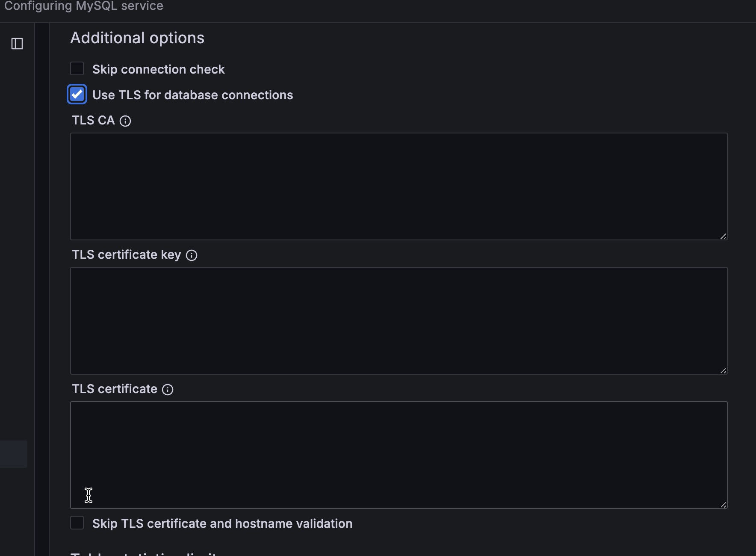Click the TLS CA textarea resize grip

723,236
